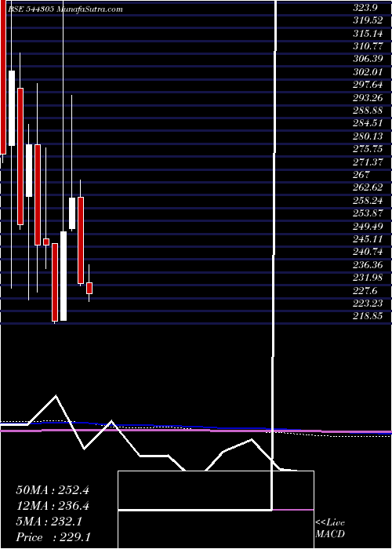Click the last small red candlestick body

[x=89, y=288]
